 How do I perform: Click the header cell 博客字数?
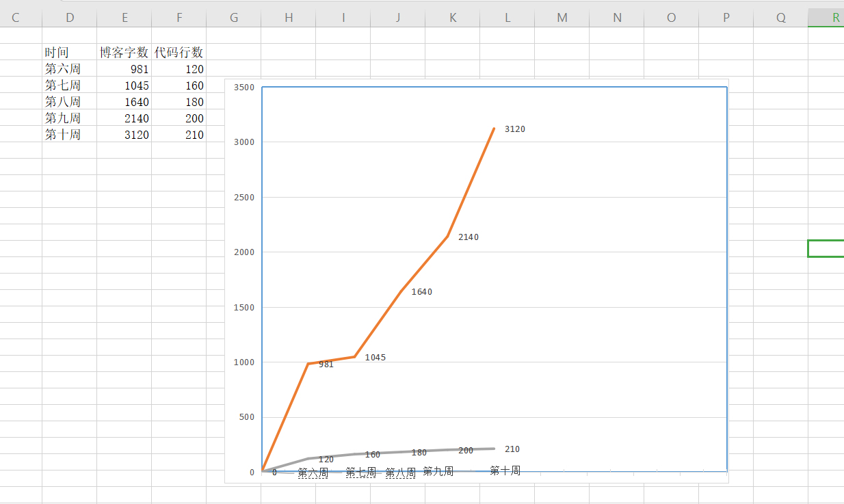point(124,52)
